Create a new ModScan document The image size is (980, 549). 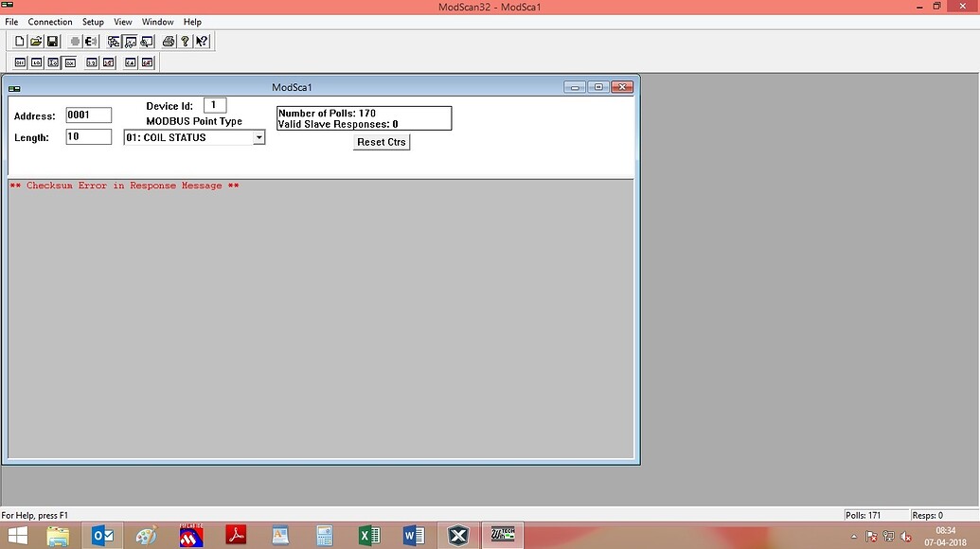(19, 41)
